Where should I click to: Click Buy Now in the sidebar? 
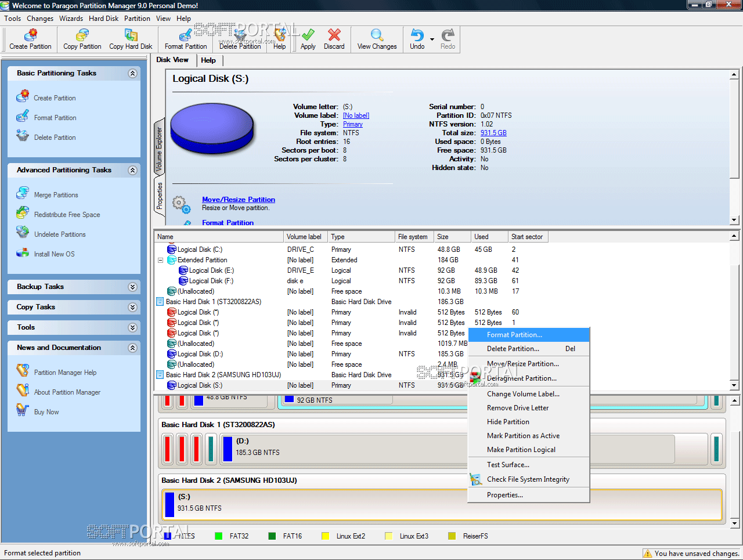[x=46, y=412]
